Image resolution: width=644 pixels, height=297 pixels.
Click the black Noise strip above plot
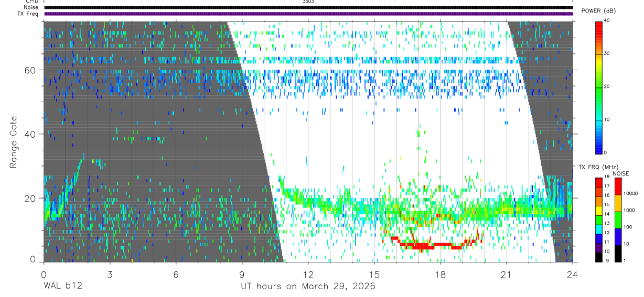pyautogui.click(x=308, y=7)
